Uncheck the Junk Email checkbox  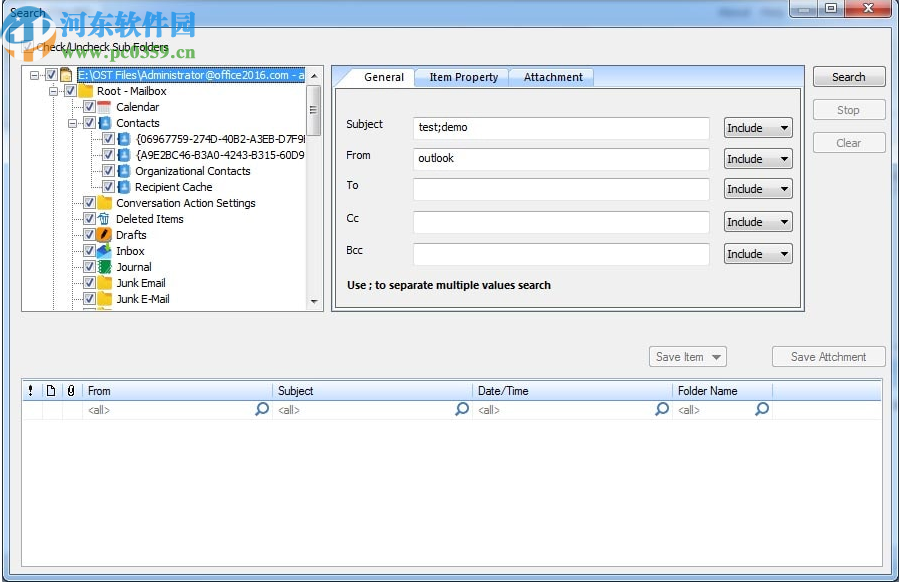tap(90, 282)
